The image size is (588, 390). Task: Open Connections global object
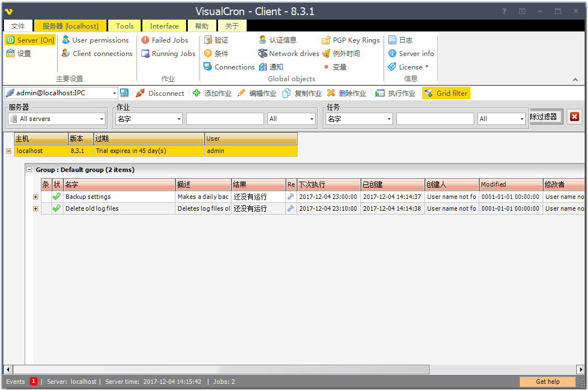(229, 67)
